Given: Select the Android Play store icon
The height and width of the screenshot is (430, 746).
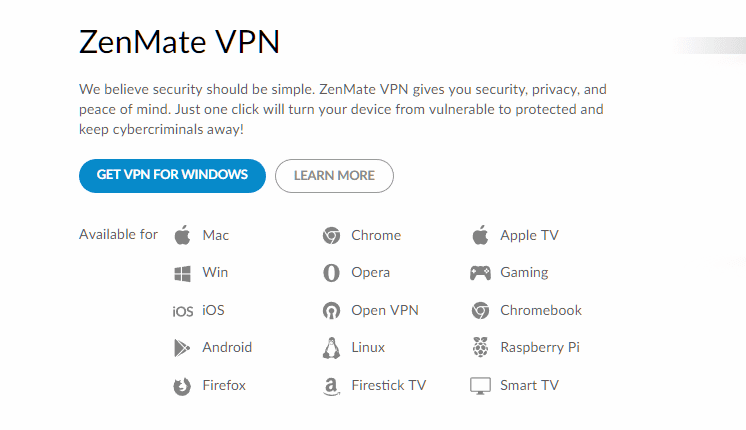Looking at the screenshot, I should (182, 348).
